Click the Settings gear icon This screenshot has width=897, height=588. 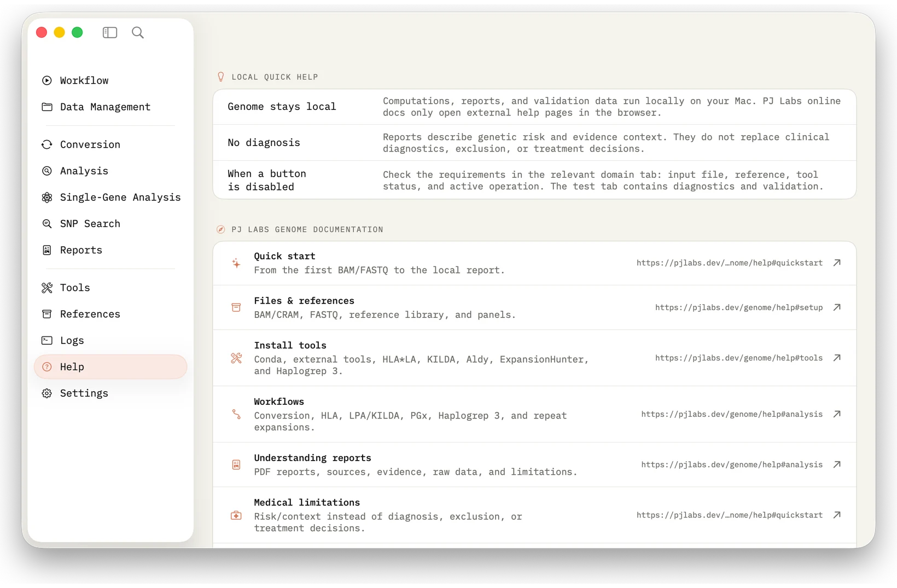[x=47, y=393]
